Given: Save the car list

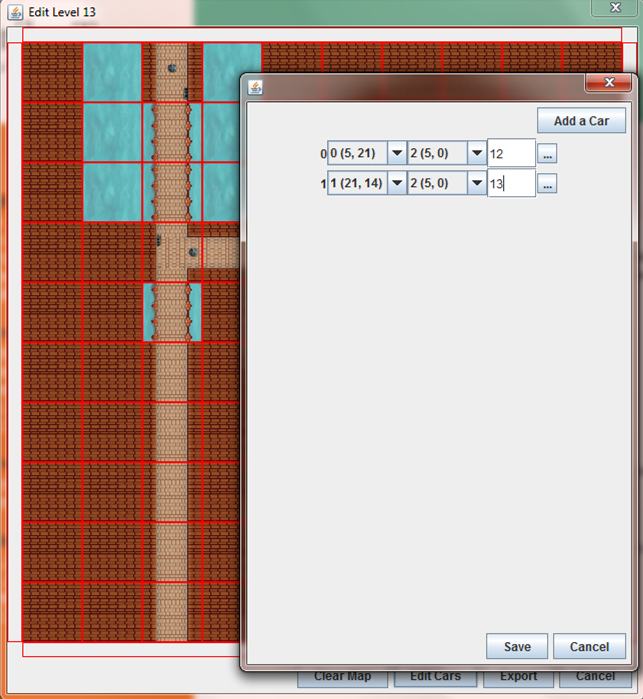Looking at the screenshot, I should point(516,646).
